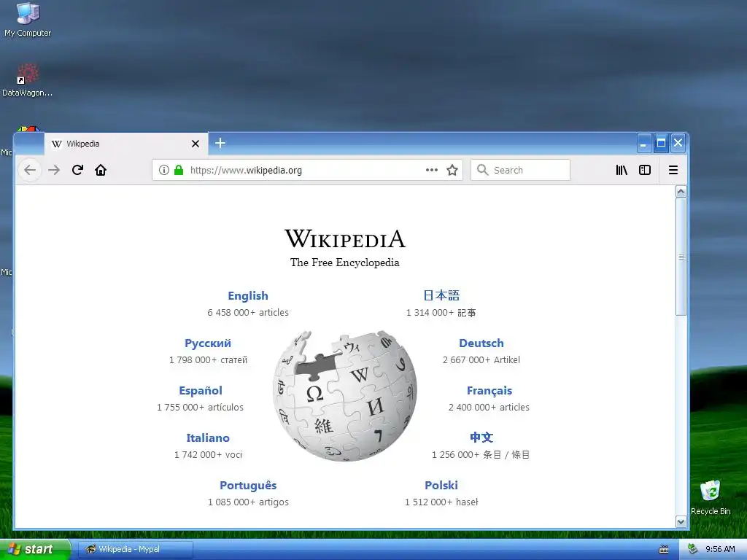Open the browser hamburger menu
The height and width of the screenshot is (560, 747).
pos(673,170)
